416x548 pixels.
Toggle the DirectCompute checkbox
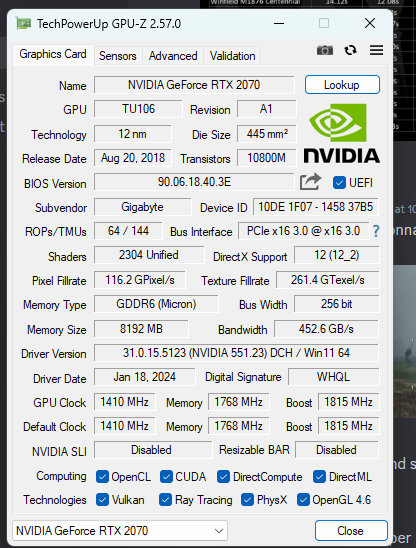click(x=223, y=477)
